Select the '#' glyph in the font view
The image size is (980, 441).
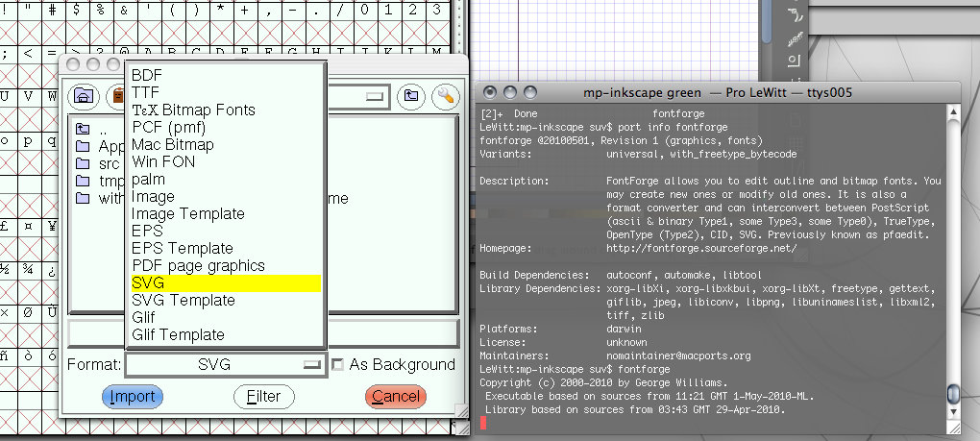[x=53, y=10]
